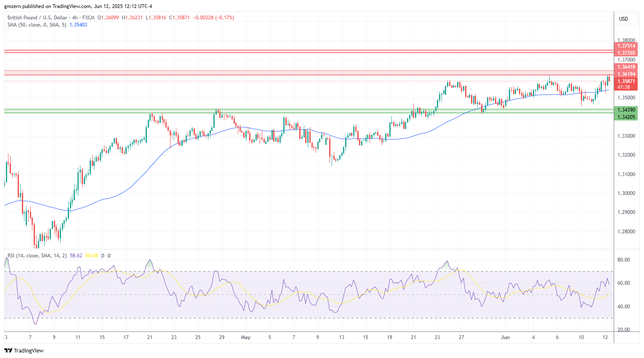Click the SMA value 1.35403
The width and height of the screenshot is (644, 358).
tap(78, 25)
